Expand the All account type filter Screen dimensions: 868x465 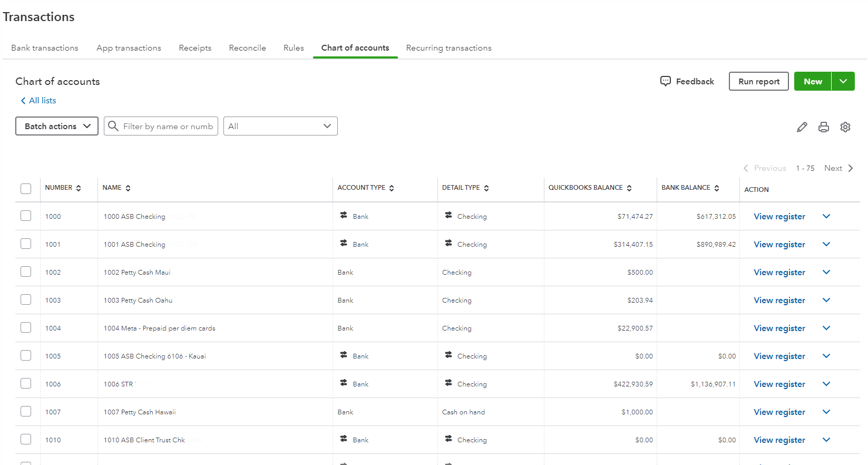click(280, 126)
